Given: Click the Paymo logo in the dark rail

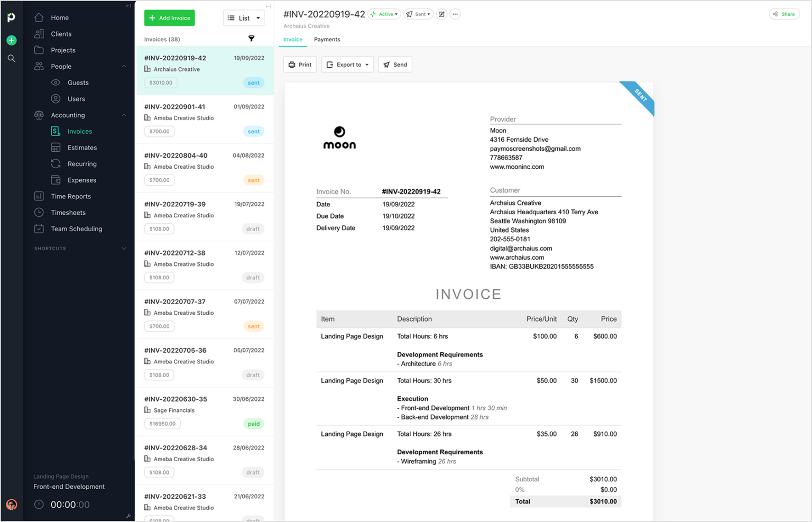Looking at the screenshot, I should point(11,16).
